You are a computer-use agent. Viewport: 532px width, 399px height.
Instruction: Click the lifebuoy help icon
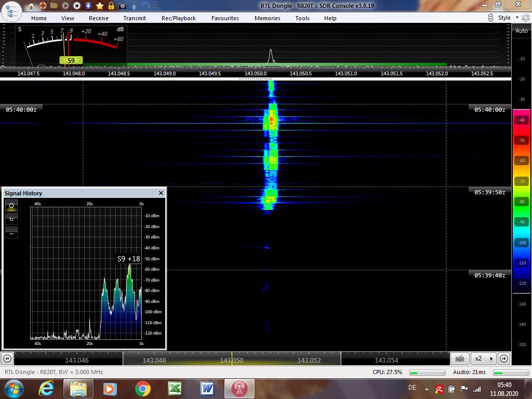click(43, 6)
